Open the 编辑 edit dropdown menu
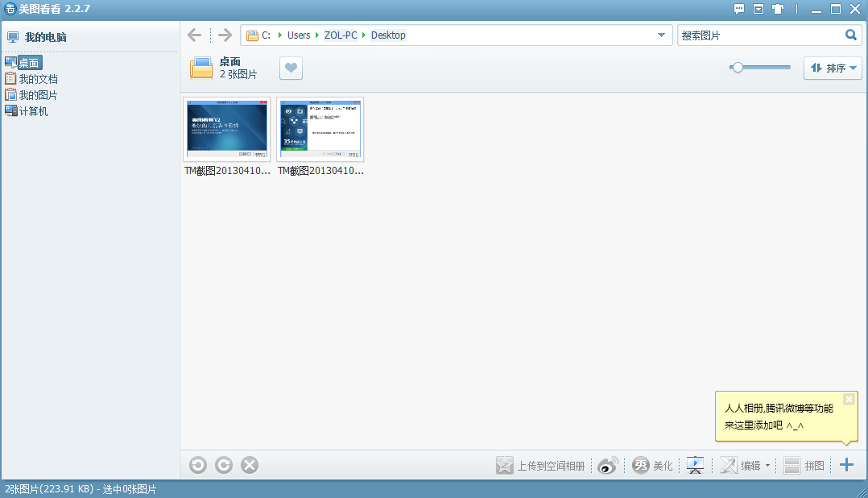 click(767, 465)
